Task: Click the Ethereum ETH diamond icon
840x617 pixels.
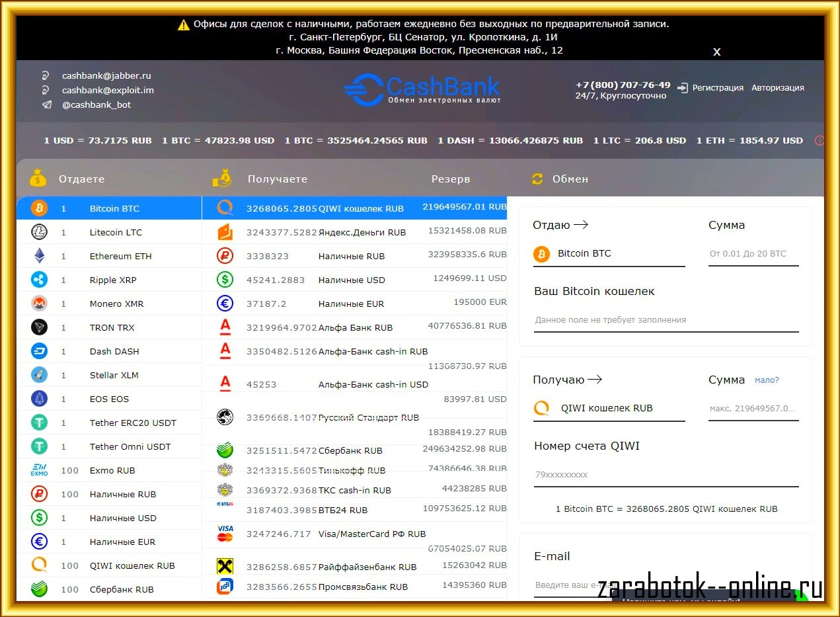Action: pyautogui.click(x=40, y=256)
